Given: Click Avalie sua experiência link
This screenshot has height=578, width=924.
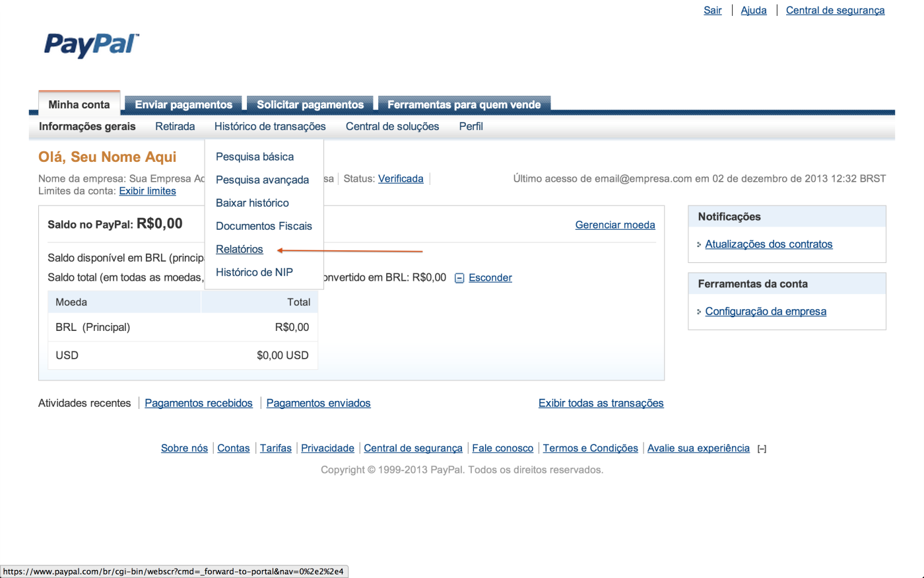Looking at the screenshot, I should [698, 448].
